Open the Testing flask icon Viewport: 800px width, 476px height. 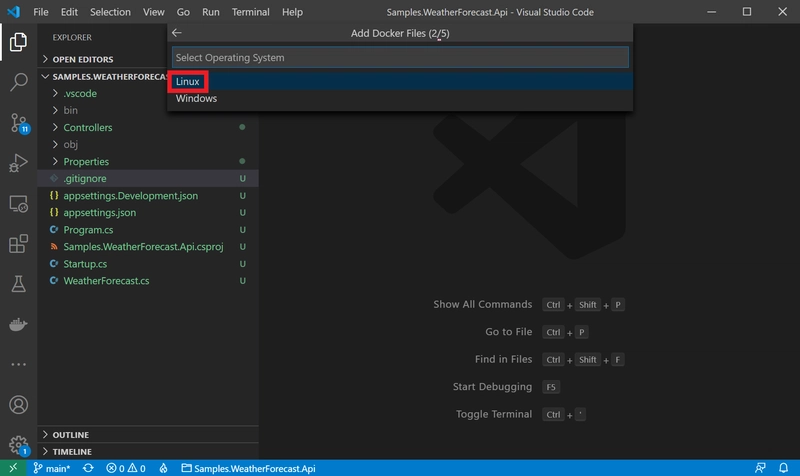point(18,284)
